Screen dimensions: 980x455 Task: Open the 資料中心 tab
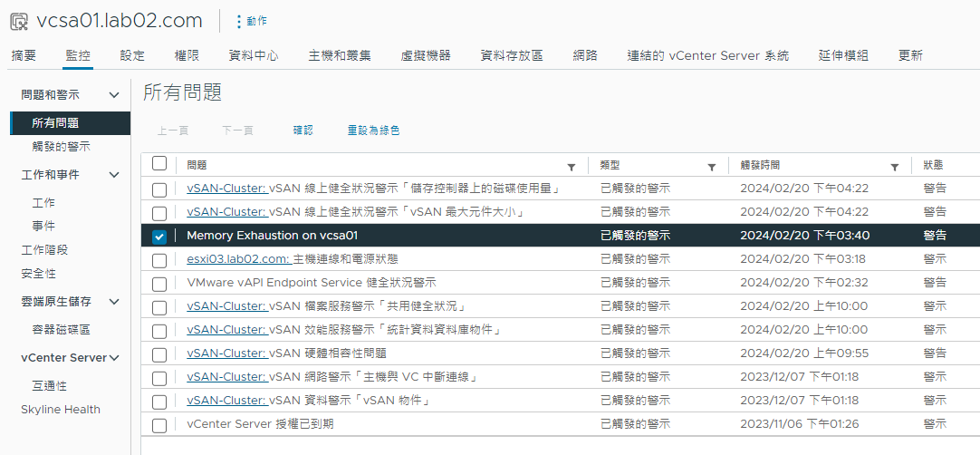(x=254, y=55)
